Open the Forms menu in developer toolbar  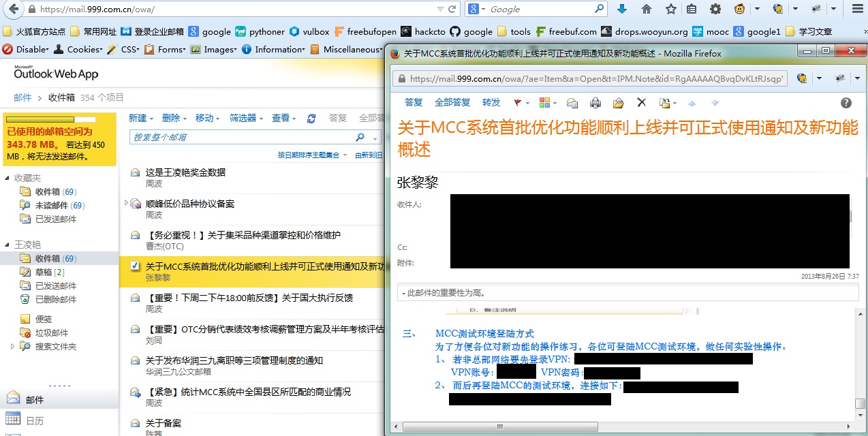(x=166, y=49)
